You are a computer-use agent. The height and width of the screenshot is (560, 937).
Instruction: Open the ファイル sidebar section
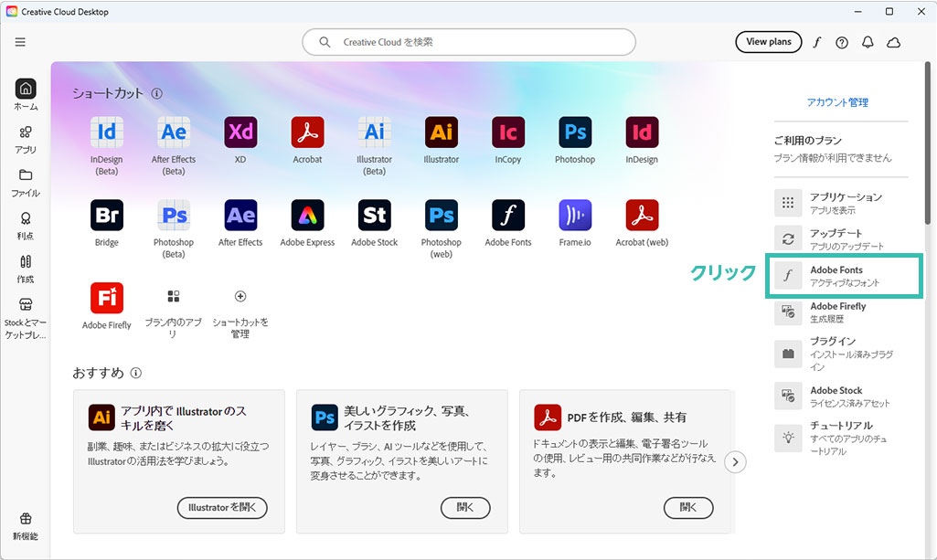(x=26, y=182)
